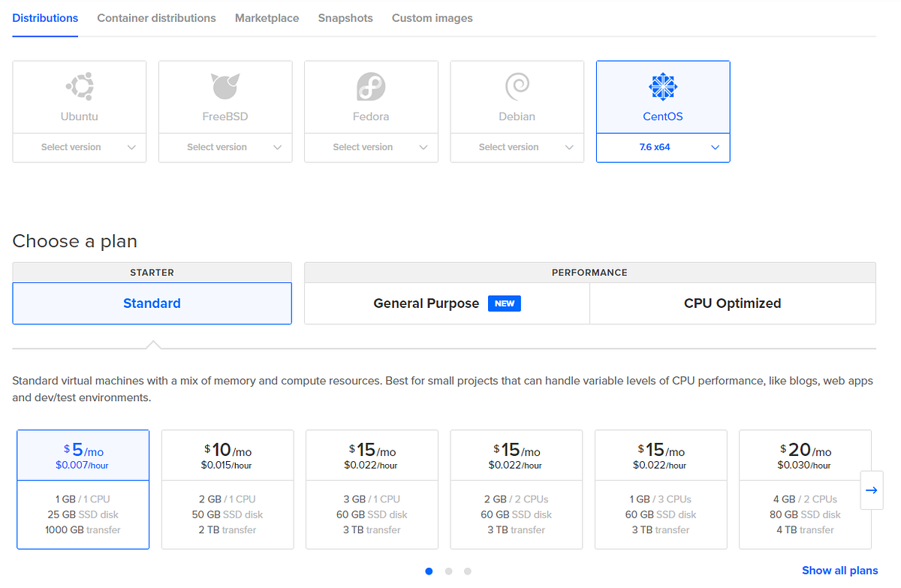Viewport: 901px width, 588px height.
Task: Click the first carousel page dot
Action: [429, 571]
